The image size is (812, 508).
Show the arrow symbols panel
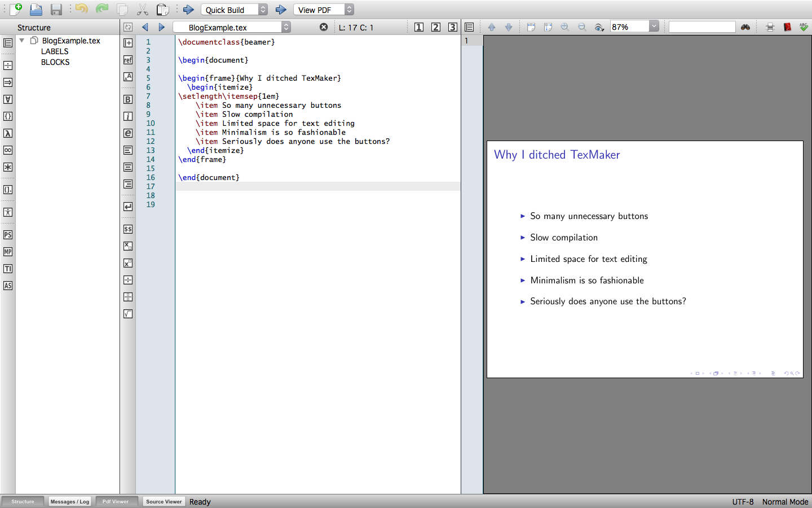click(x=8, y=82)
